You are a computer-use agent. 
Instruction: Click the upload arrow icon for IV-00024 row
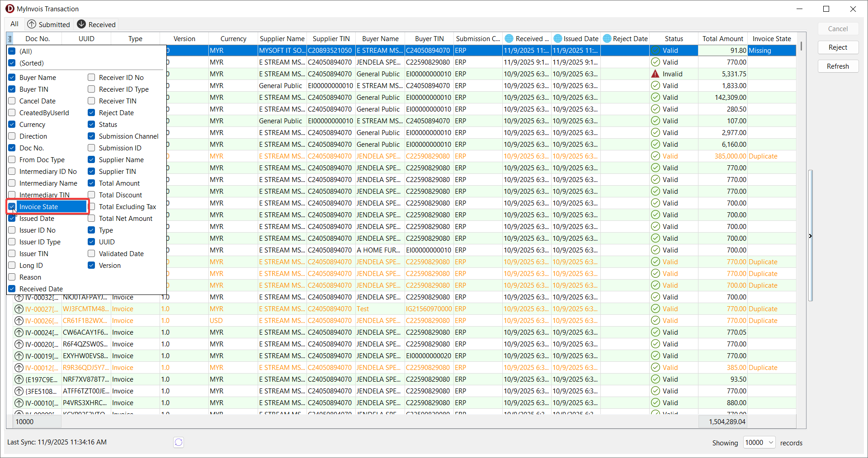click(19, 332)
